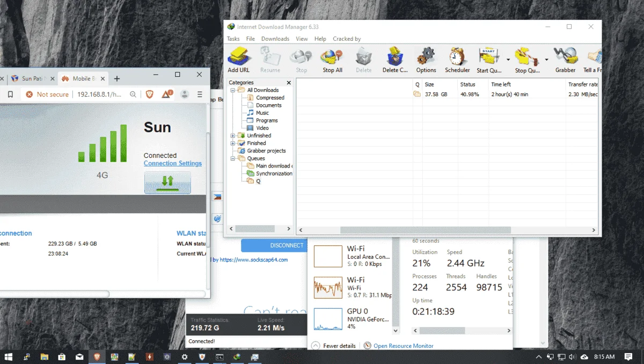Click the bookmark icon in the browser

pos(10,94)
